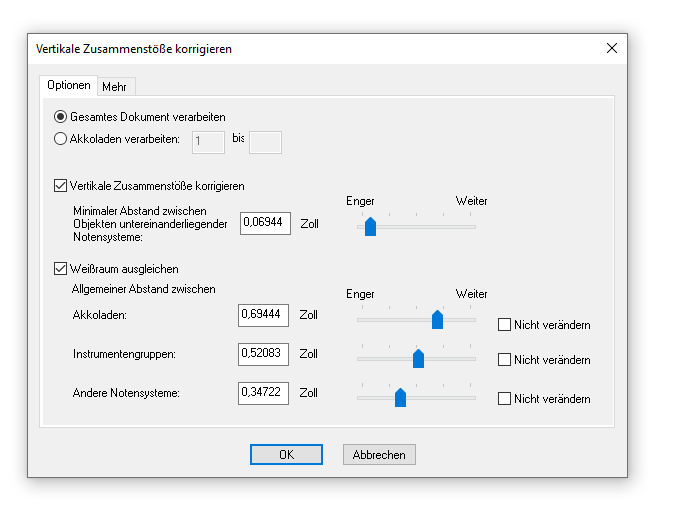Toggle Vertikale Zusammenstöße korrigieren checkbox
The width and height of the screenshot is (691, 528).
pos(60,186)
